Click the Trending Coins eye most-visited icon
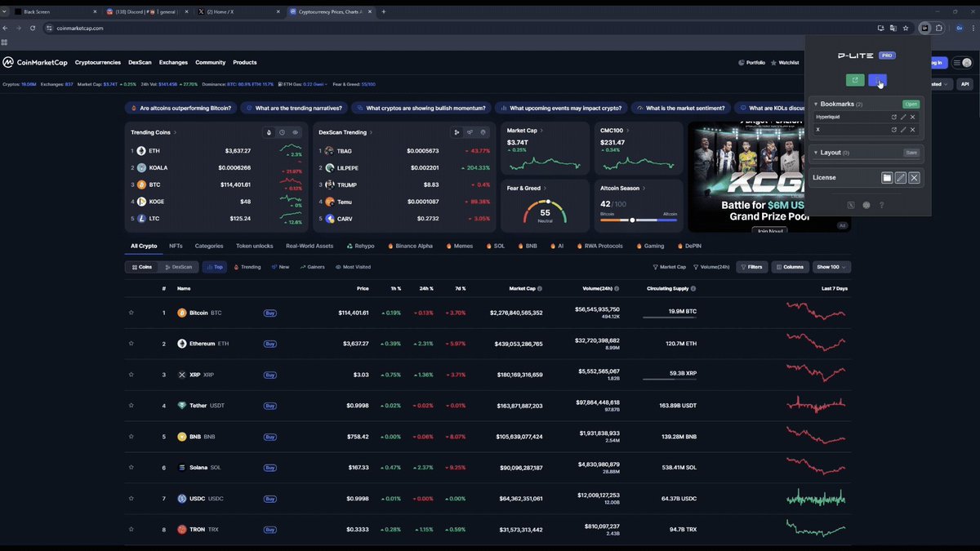Screen dimensions: 980x551 296,132
